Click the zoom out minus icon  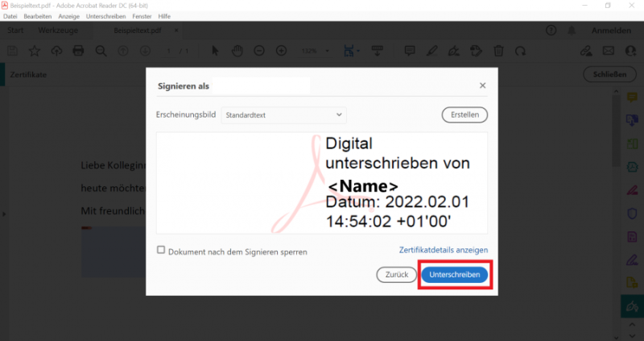[259, 50]
